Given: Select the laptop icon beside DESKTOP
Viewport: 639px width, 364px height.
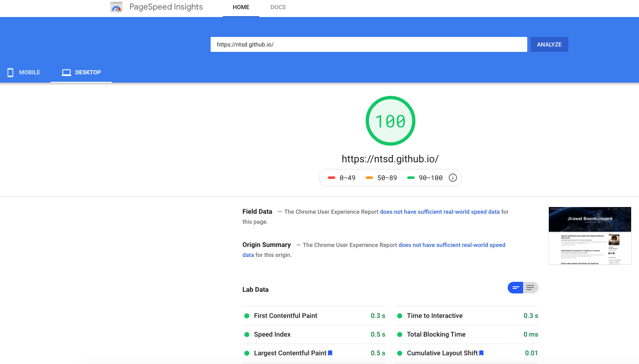Looking at the screenshot, I should [66, 72].
